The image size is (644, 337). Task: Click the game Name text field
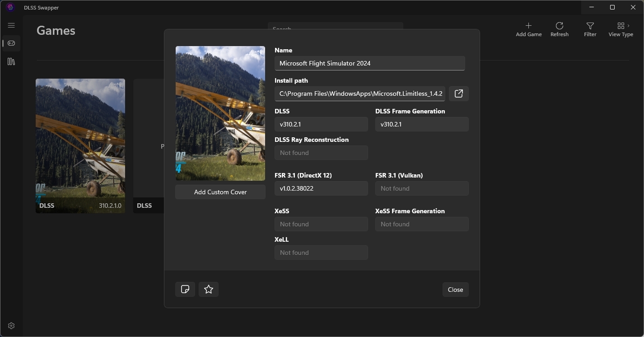pos(369,63)
